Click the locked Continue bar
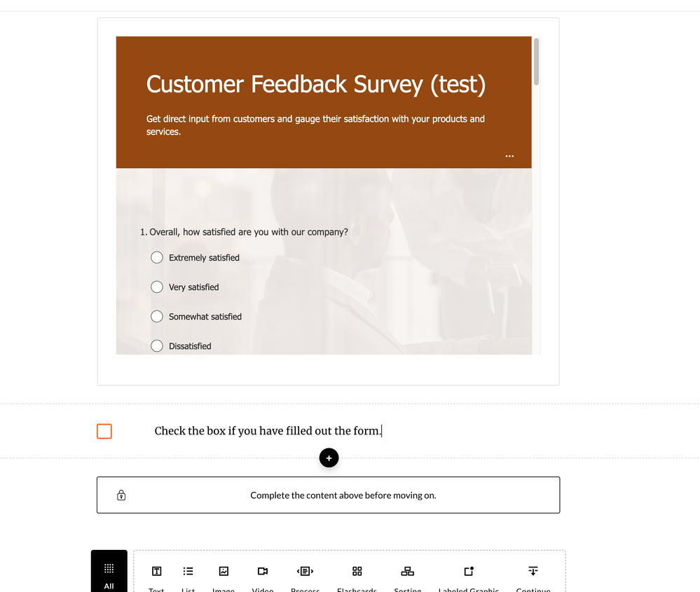 pos(329,495)
